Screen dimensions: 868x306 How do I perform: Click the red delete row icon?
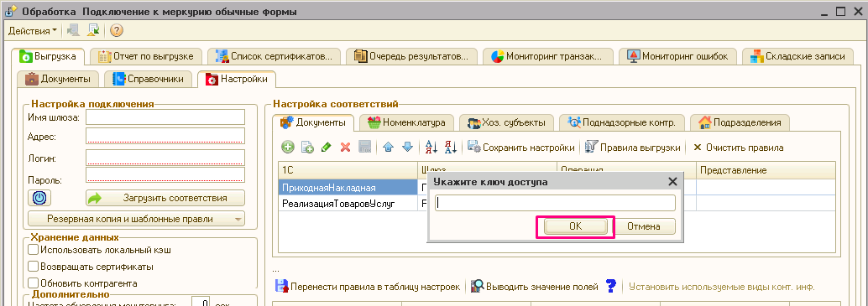[x=345, y=148]
